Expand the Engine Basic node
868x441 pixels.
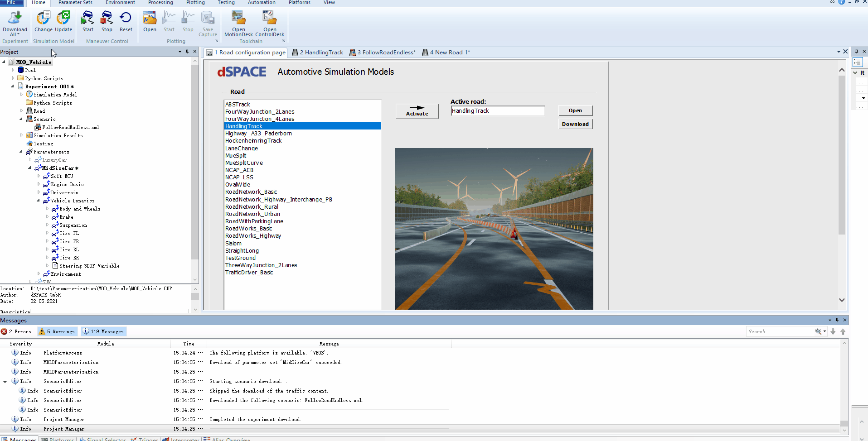pyautogui.click(x=39, y=184)
